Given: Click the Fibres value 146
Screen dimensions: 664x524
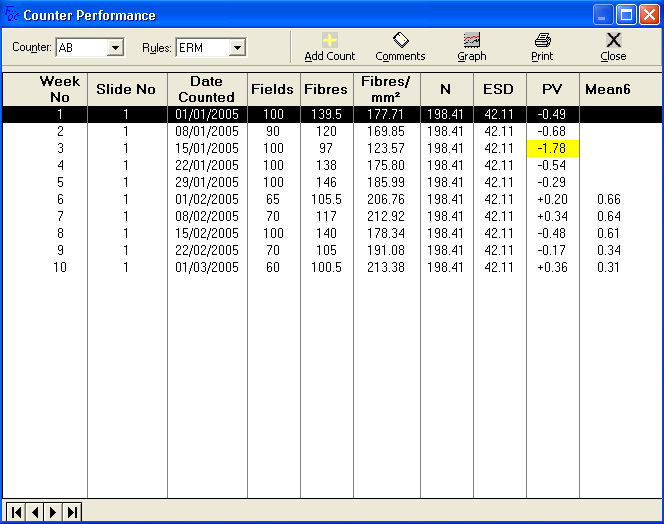Looking at the screenshot, I should coord(326,182).
